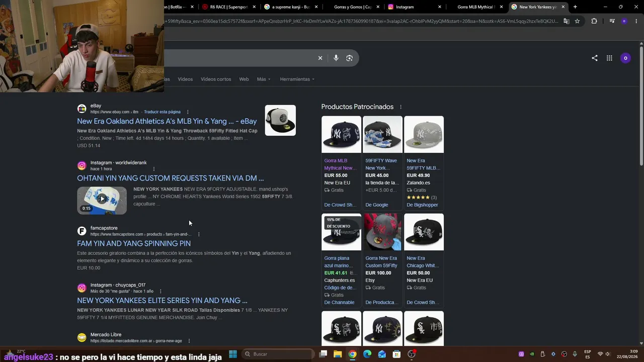Open the microphone indicator in the system tray
The height and width of the screenshot is (362, 644).
pos(575,354)
